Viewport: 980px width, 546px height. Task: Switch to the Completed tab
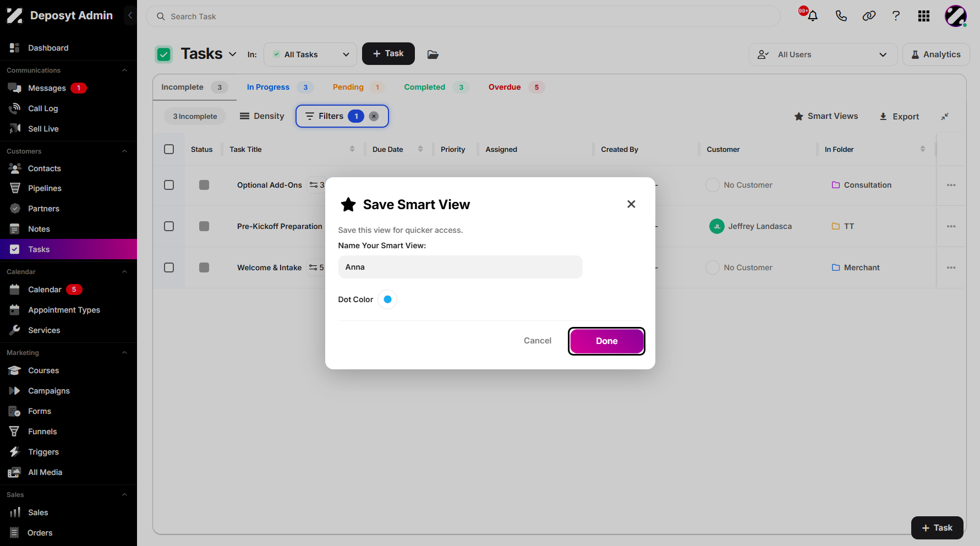pyautogui.click(x=436, y=87)
